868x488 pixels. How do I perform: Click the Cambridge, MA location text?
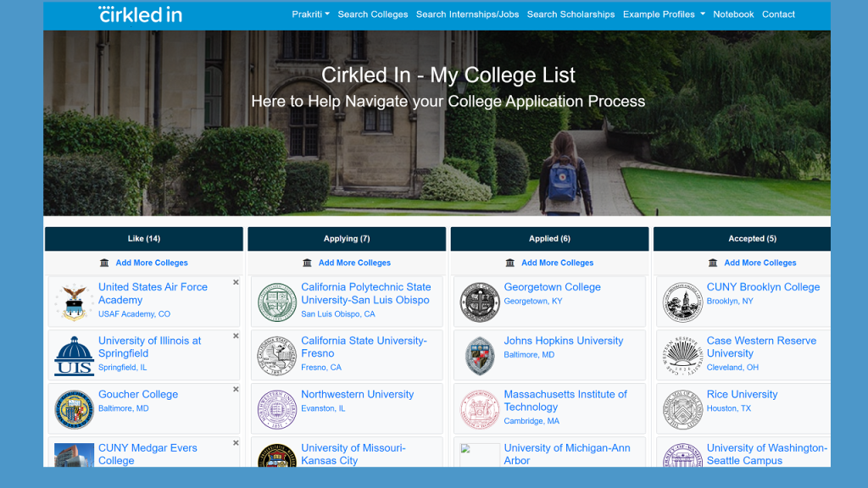[531, 421]
